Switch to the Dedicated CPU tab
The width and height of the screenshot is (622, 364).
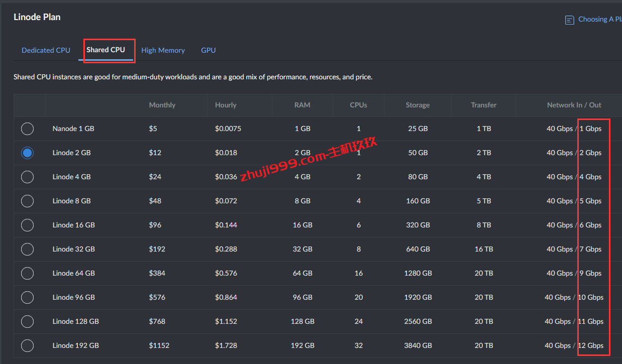[46, 50]
